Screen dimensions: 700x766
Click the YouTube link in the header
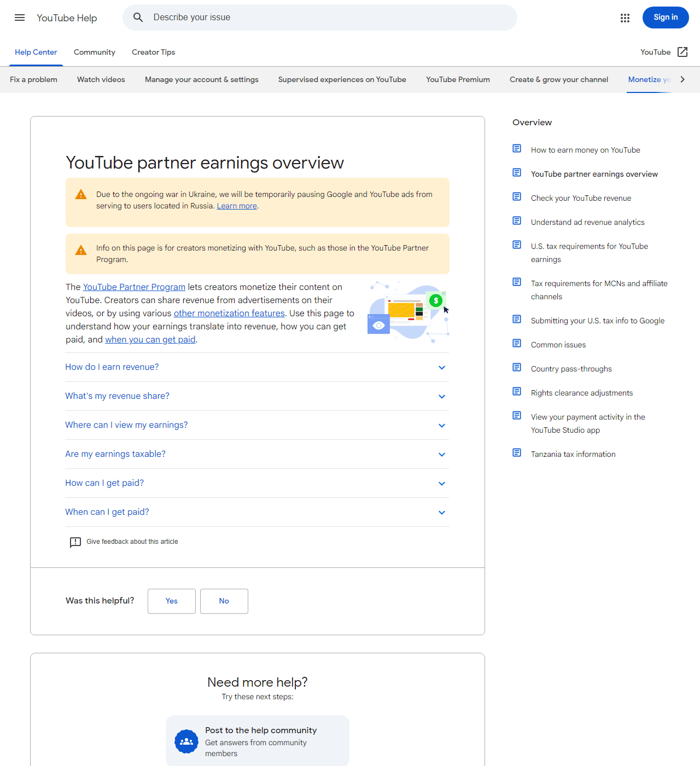point(655,52)
